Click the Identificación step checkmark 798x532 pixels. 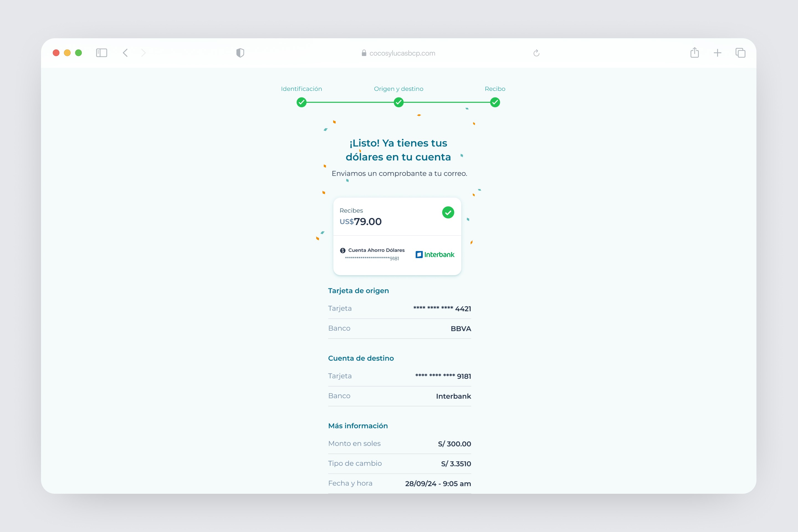pyautogui.click(x=301, y=102)
